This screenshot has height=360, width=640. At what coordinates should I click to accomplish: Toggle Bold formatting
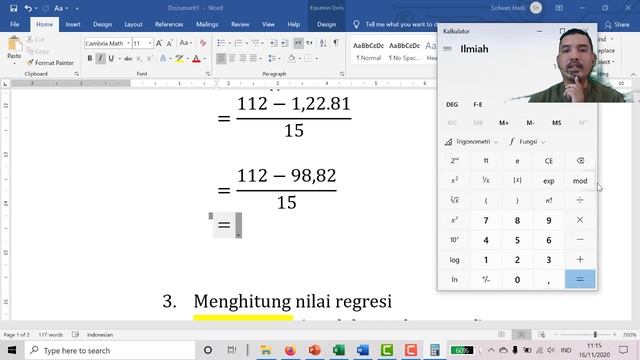point(90,58)
